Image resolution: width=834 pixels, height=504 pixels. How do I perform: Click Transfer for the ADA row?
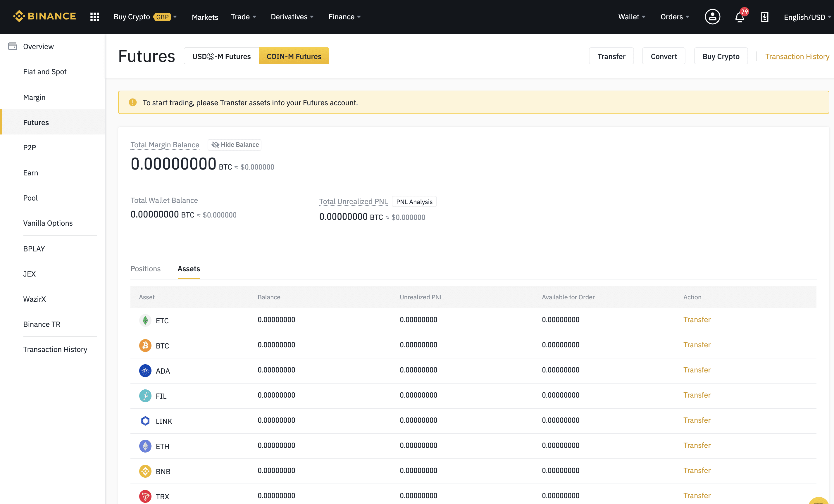point(697,370)
